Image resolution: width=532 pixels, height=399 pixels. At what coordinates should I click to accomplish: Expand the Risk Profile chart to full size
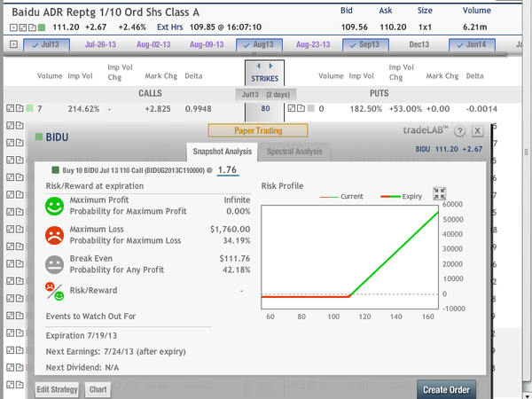point(440,193)
